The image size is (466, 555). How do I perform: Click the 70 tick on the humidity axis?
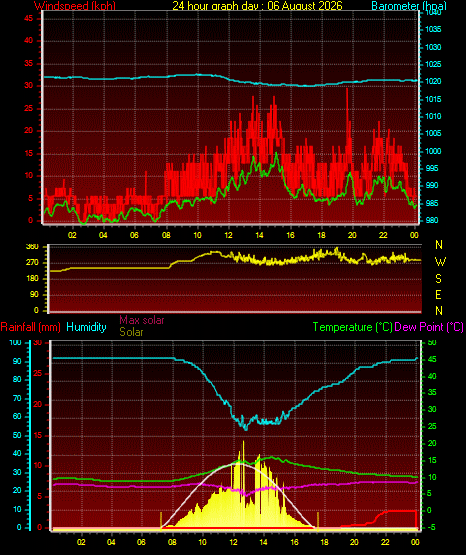click(17, 399)
